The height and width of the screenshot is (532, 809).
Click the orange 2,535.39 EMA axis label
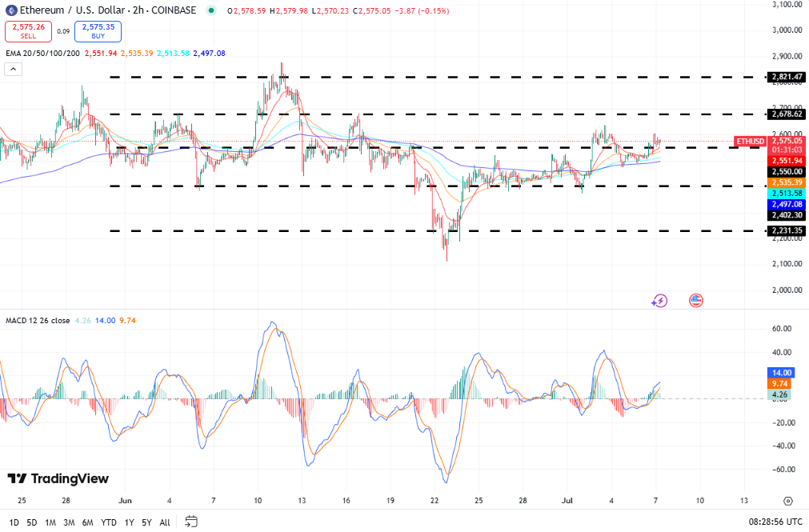click(787, 182)
